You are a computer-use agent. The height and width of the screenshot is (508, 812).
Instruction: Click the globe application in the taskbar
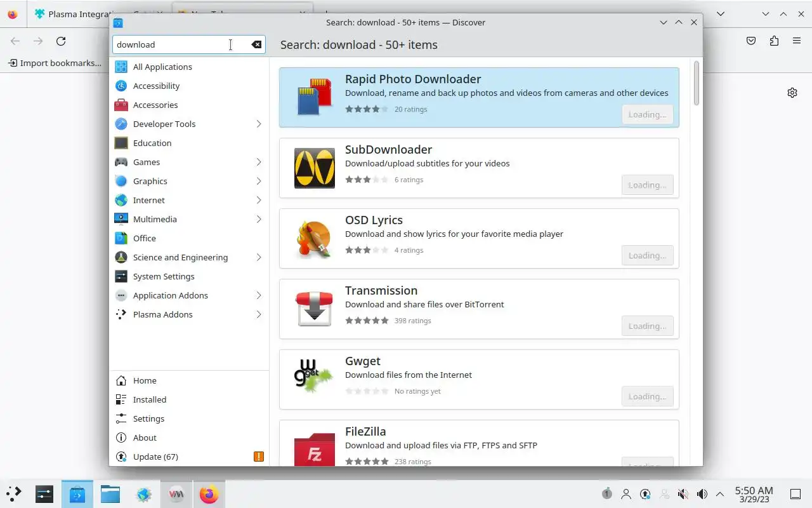[x=143, y=493]
